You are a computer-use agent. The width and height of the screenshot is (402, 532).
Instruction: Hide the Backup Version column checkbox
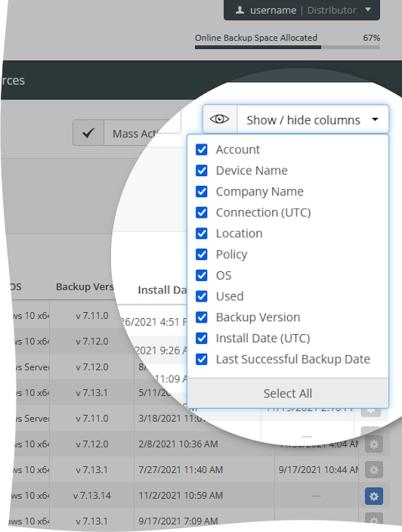pos(202,317)
